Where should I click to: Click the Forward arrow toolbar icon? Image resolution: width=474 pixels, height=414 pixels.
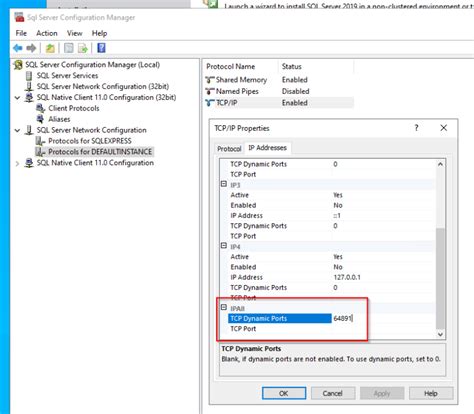click(31, 48)
